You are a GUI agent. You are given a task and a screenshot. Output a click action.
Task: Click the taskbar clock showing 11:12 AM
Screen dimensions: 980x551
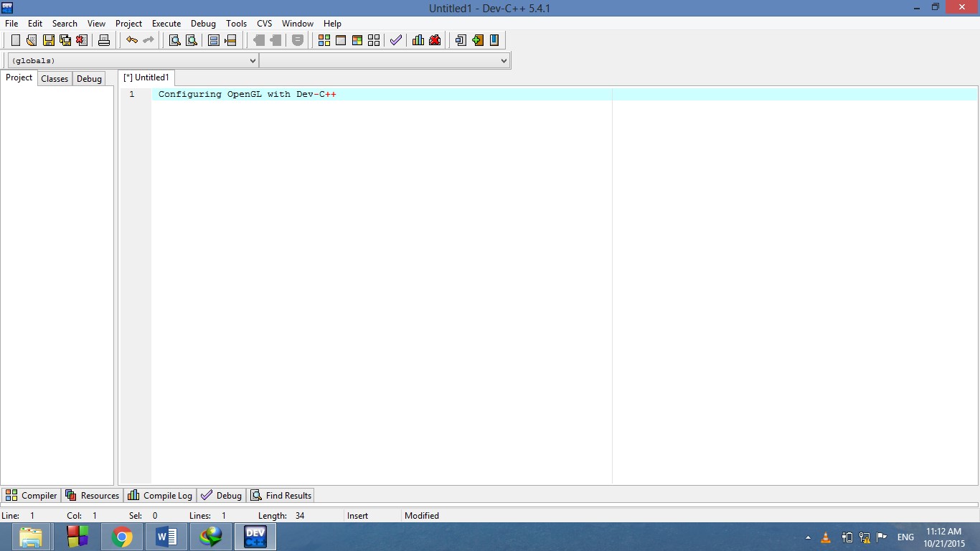[943, 537]
